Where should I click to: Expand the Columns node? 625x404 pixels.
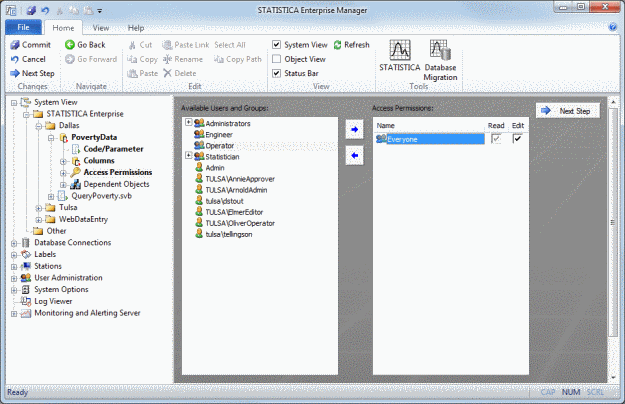(x=63, y=161)
